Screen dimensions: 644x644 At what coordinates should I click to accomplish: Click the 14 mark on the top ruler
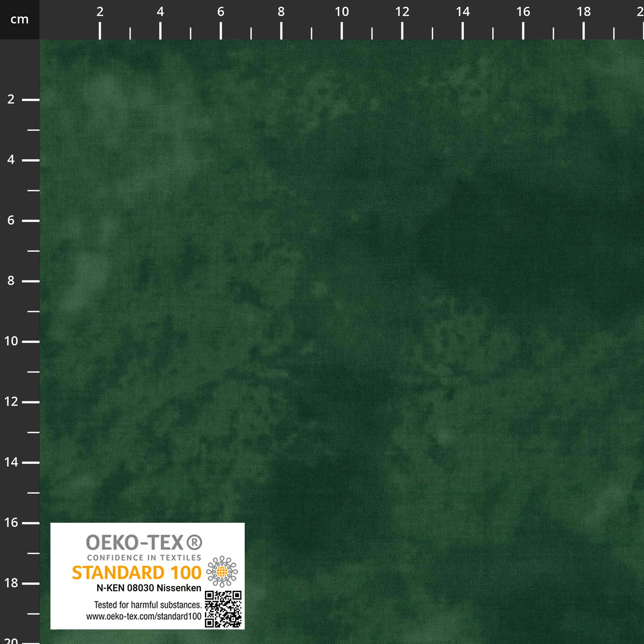[463, 12]
